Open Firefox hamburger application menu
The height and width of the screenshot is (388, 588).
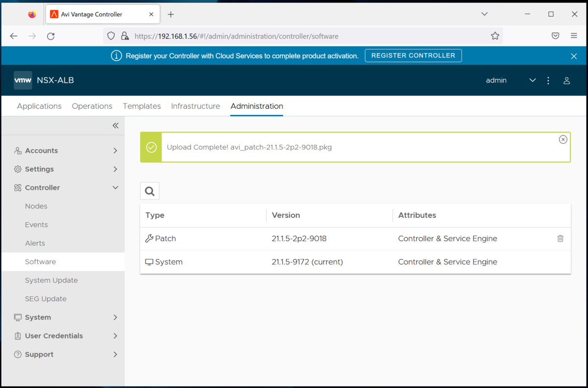coord(574,36)
